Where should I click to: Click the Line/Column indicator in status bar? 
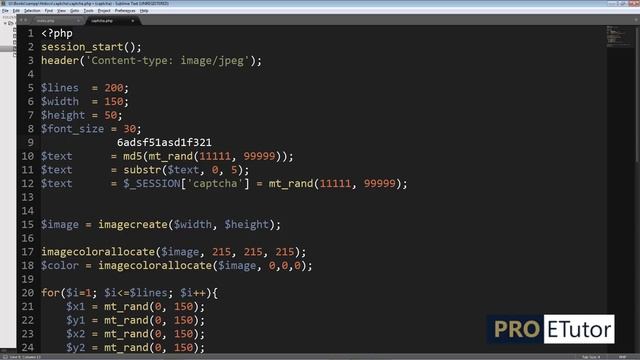pyautogui.click(x=25, y=357)
